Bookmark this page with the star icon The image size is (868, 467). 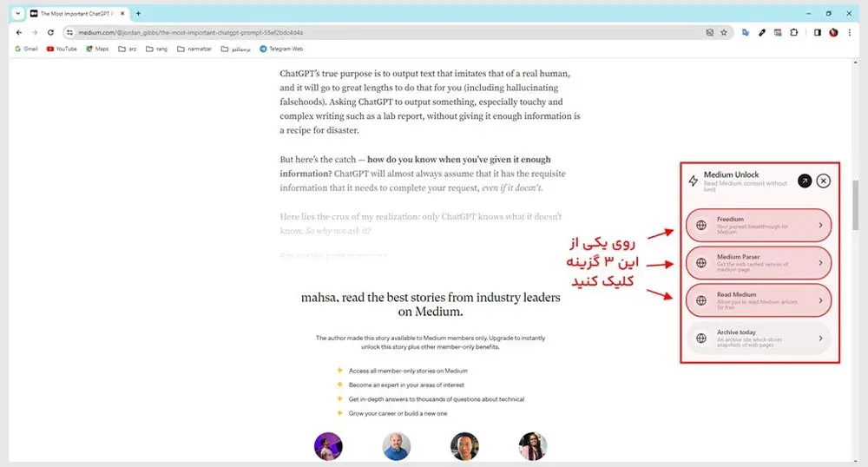(724, 33)
